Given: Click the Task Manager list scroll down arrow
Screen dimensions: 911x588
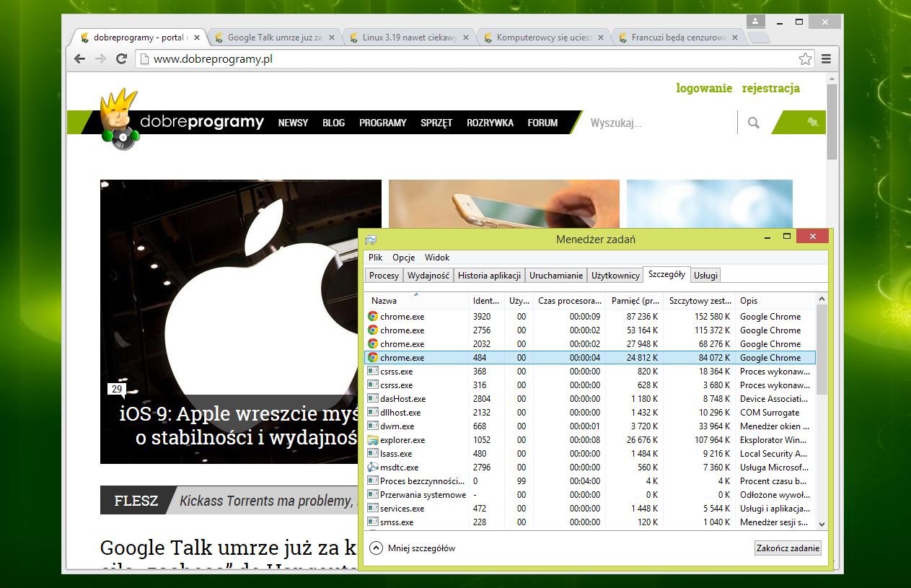Looking at the screenshot, I should [x=822, y=525].
